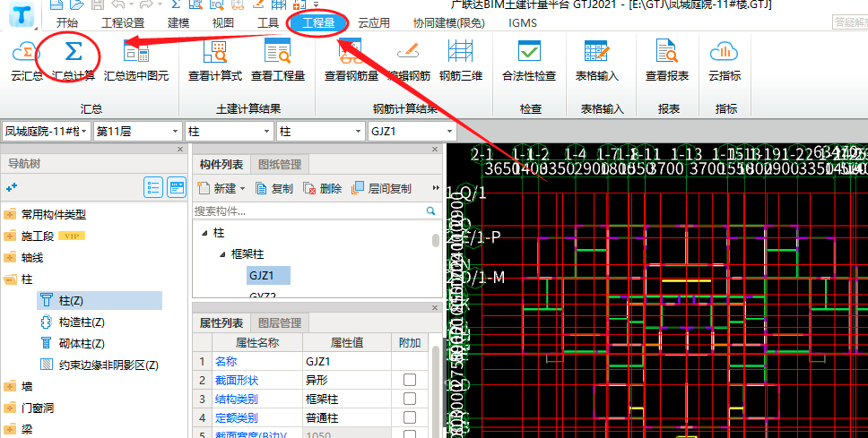The width and height of the screenshot is (868, 438).
Task: Click 汇总选中图元 calculator icon
Action: point(136,53)
